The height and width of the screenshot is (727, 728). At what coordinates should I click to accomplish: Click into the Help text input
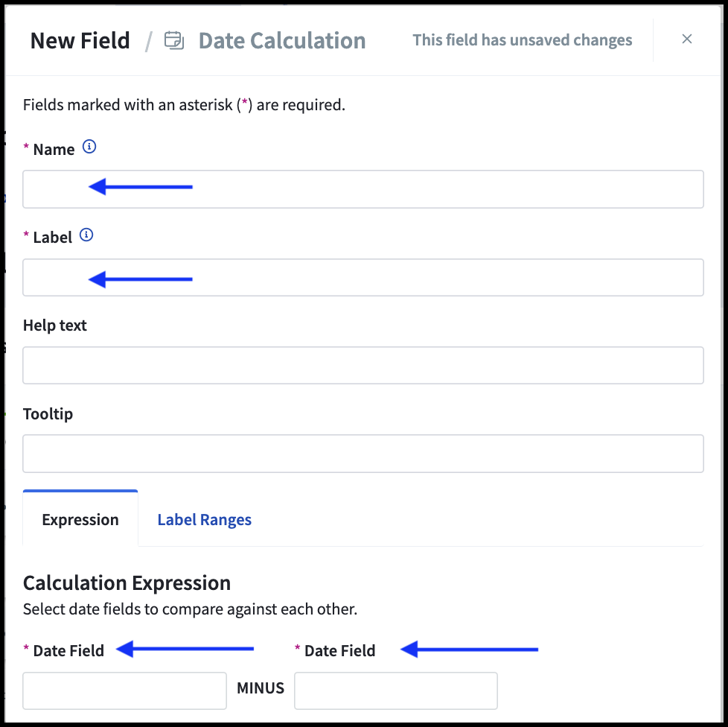tap(363, 365)
